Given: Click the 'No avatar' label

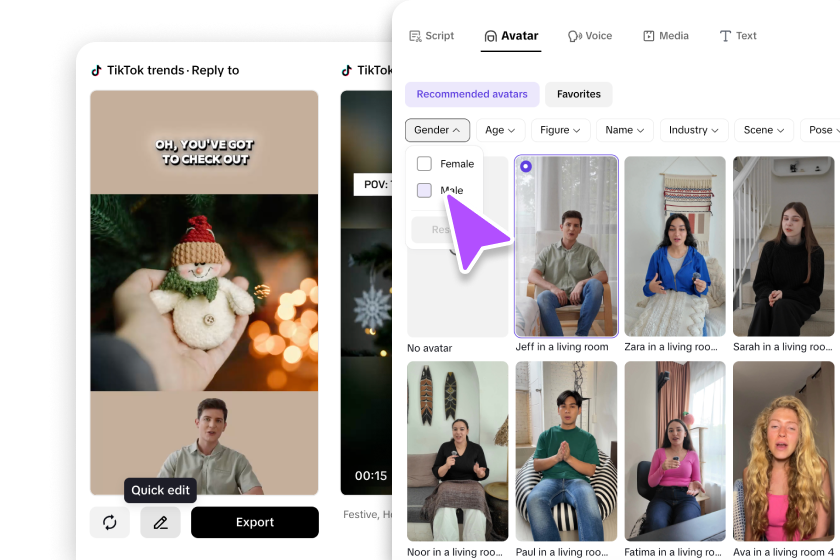Looking at the screenshot, I should 430,348.
